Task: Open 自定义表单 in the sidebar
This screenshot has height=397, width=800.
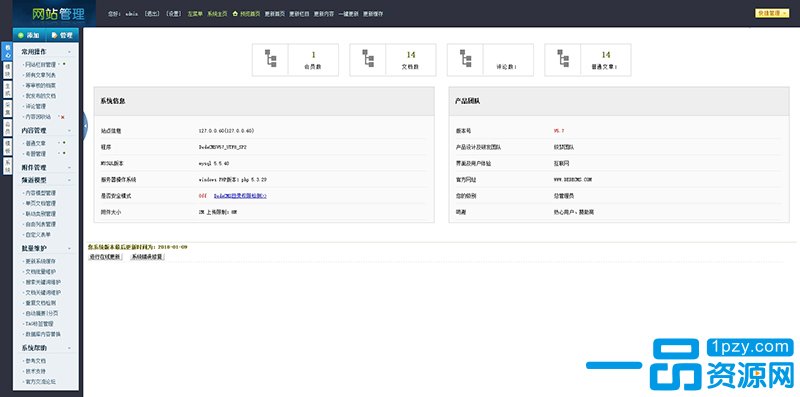Action: (x=38, y=234)
